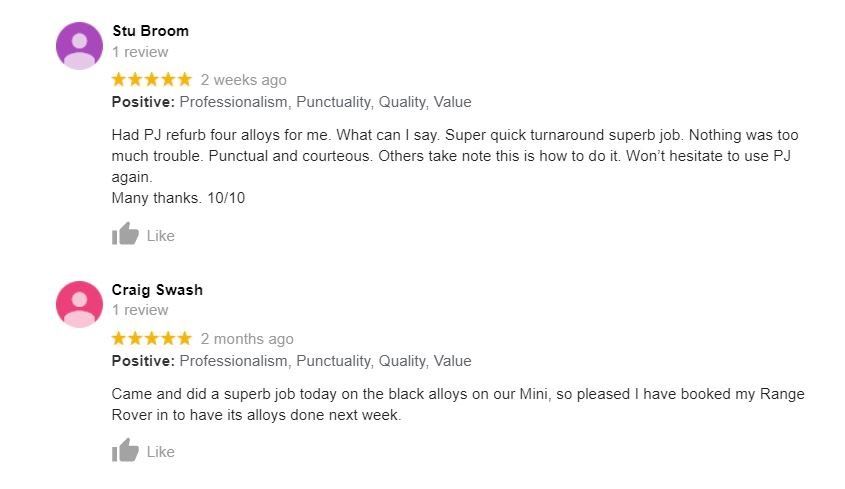Click the Positive attributes line in Craig Swash's review
This screenshot has width=845, height=489.
[x=291, y=361]
